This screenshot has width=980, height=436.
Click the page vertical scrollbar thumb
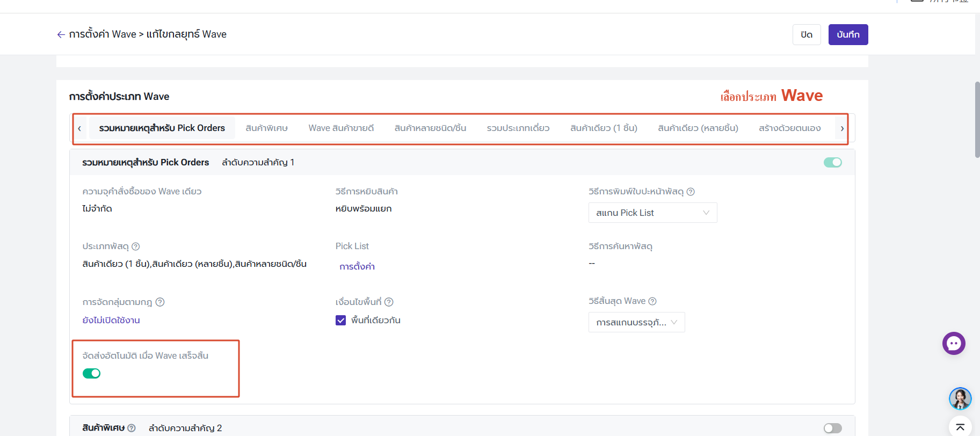coord(977,119)
